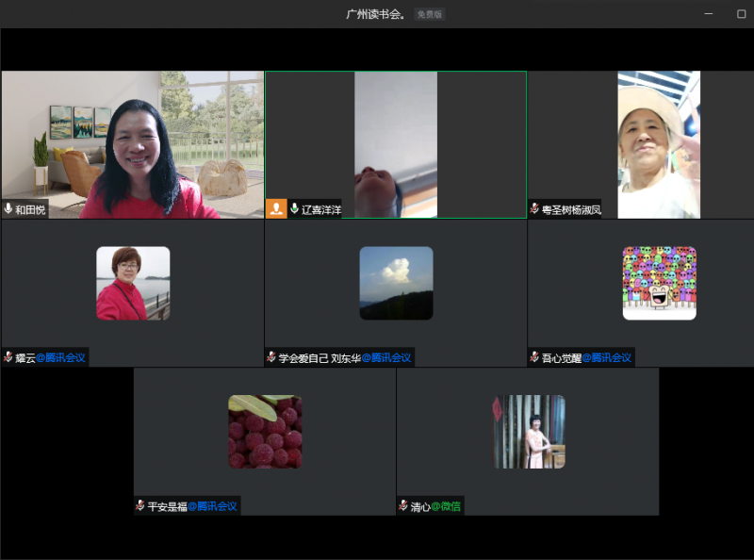Click the cloud sky avatar of 刘东华
This screenshot has width=754, height=560.
click(396, 283)
